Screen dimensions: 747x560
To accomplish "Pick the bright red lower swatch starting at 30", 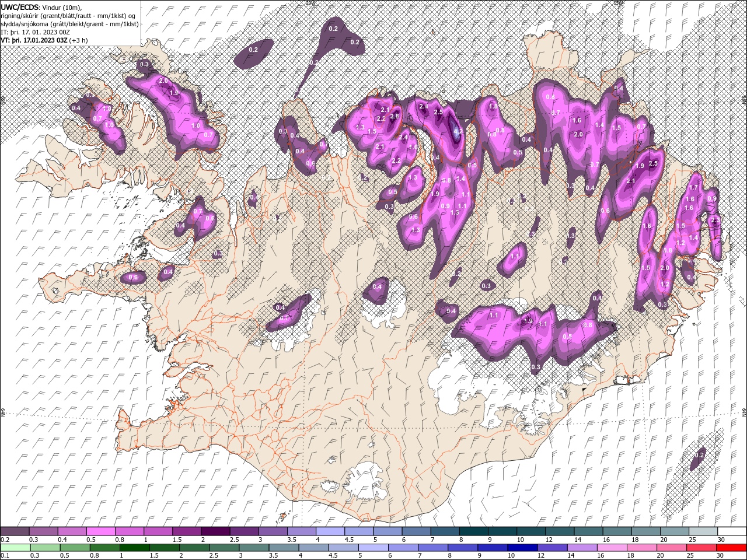I will 731,547.
